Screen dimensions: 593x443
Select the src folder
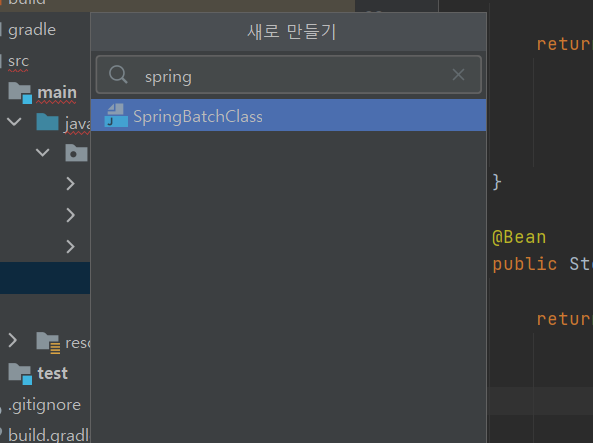pyautogui.click(x=18, y=61)
